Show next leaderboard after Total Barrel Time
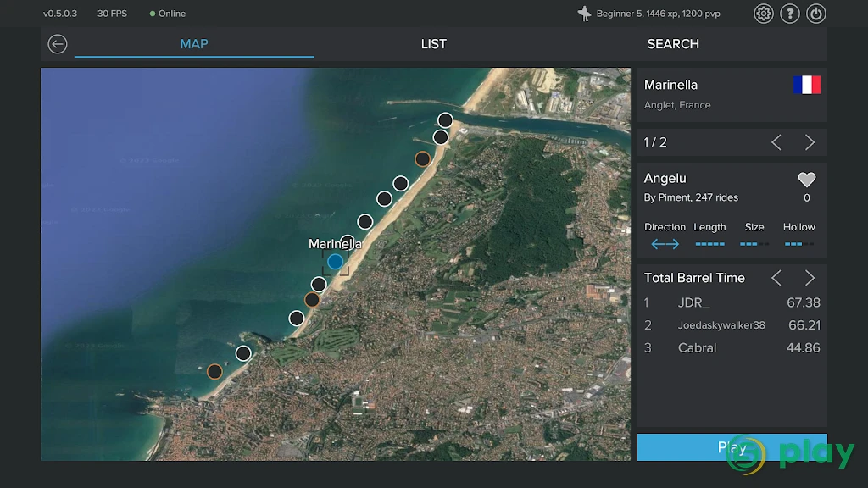Viewport: 868px width, 488px height. pos(810,278)
